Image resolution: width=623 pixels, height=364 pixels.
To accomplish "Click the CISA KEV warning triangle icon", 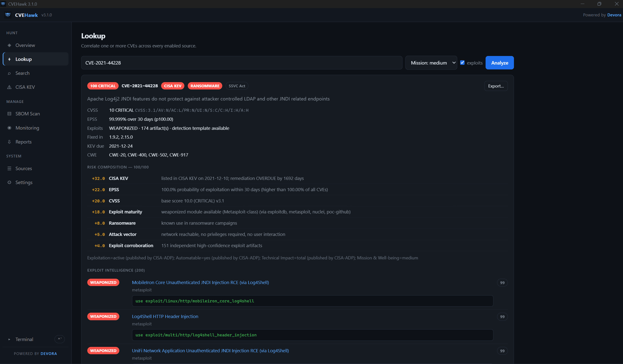I will [x=9, y=87].
